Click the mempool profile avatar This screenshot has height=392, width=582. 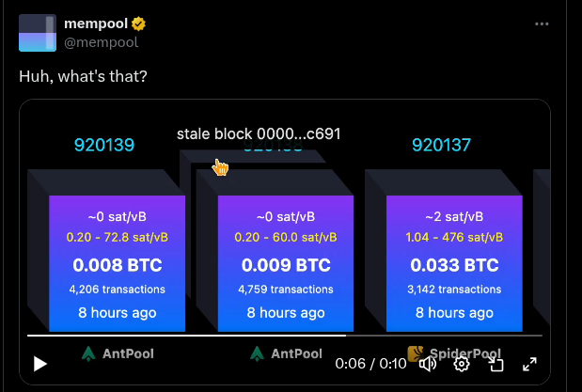[38, 33]
